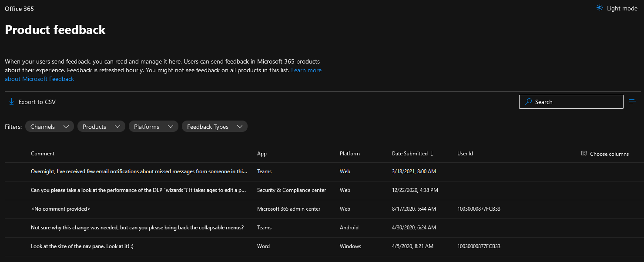
Task: Click the Android platform cell
Action: click(x=349, y=228)
